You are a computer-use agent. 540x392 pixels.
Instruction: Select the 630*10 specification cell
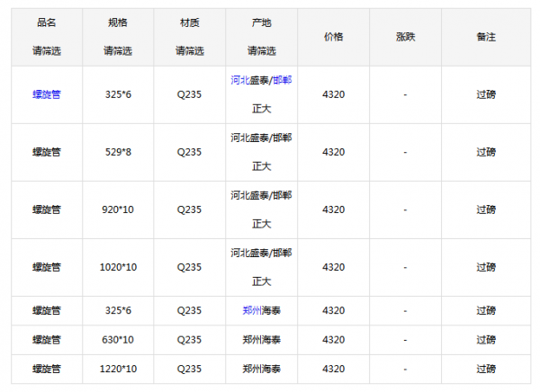(x=118, y=340)
